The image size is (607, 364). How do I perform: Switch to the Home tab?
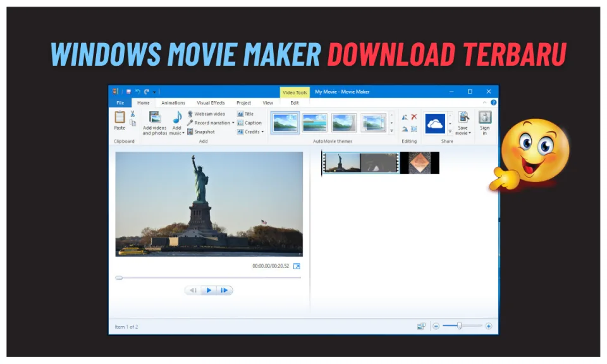pyautogui.click(x=144, y=103)
